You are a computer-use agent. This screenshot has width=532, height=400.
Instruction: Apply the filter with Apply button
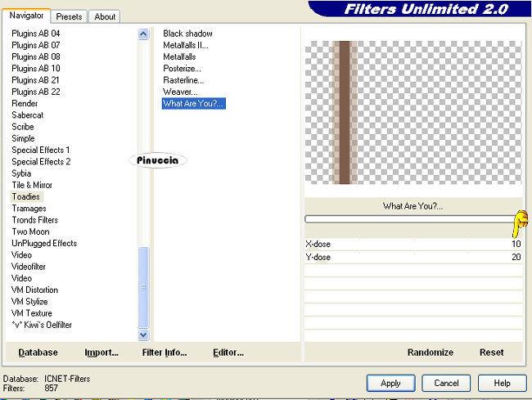[391, 384]
